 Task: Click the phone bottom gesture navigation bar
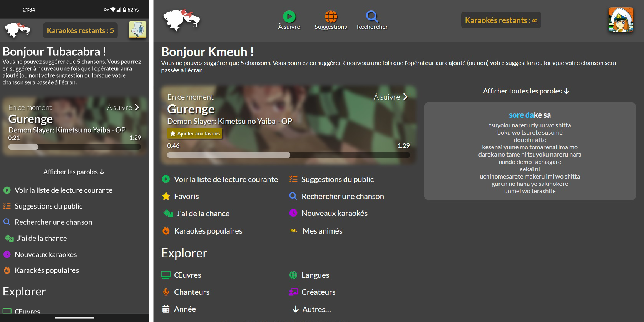click(x=75, y=317)
